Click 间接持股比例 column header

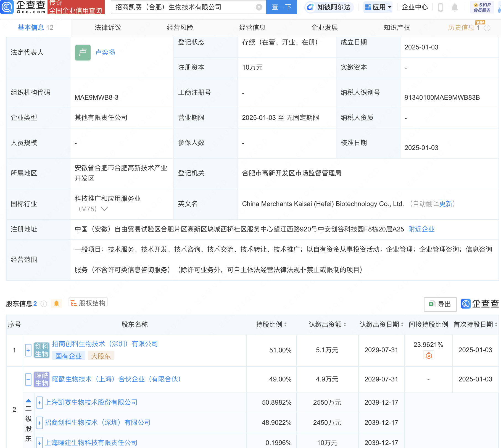428,325
